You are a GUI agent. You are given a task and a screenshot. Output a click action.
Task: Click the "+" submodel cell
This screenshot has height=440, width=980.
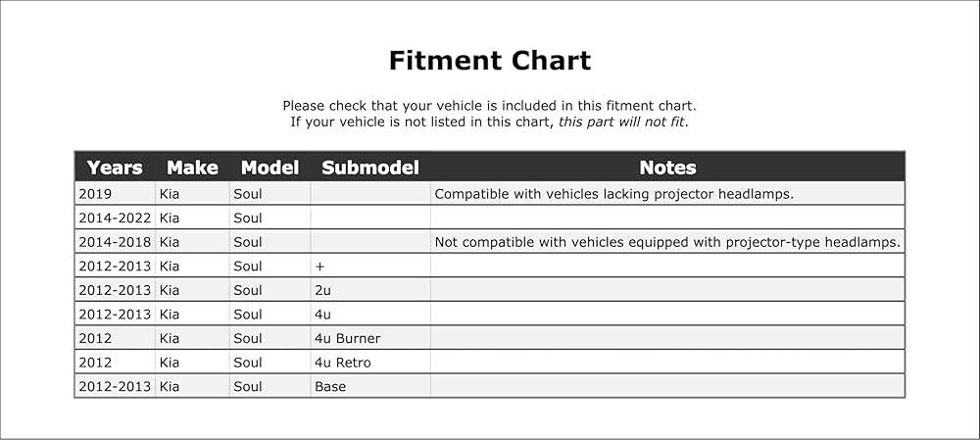tap(319, 266)
